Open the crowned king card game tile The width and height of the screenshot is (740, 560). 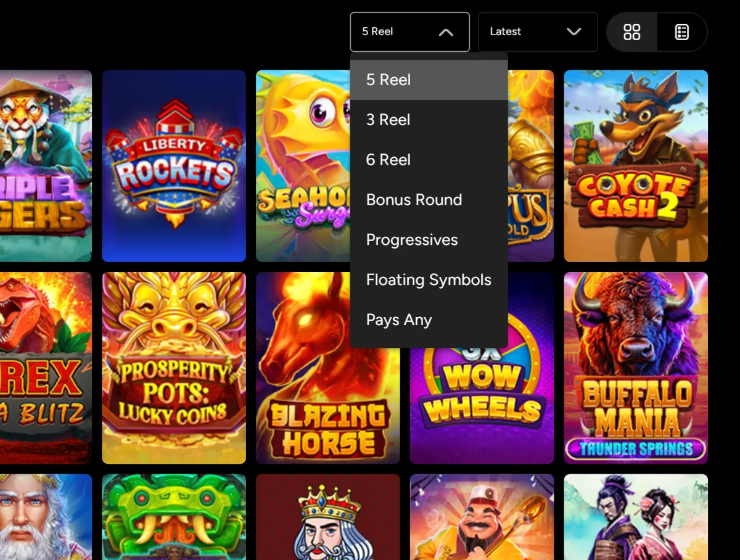(x=328, y=517)
